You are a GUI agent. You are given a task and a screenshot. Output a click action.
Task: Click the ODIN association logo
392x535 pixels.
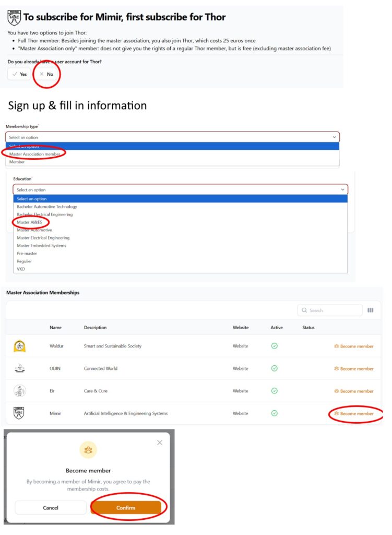coord(19,368)
